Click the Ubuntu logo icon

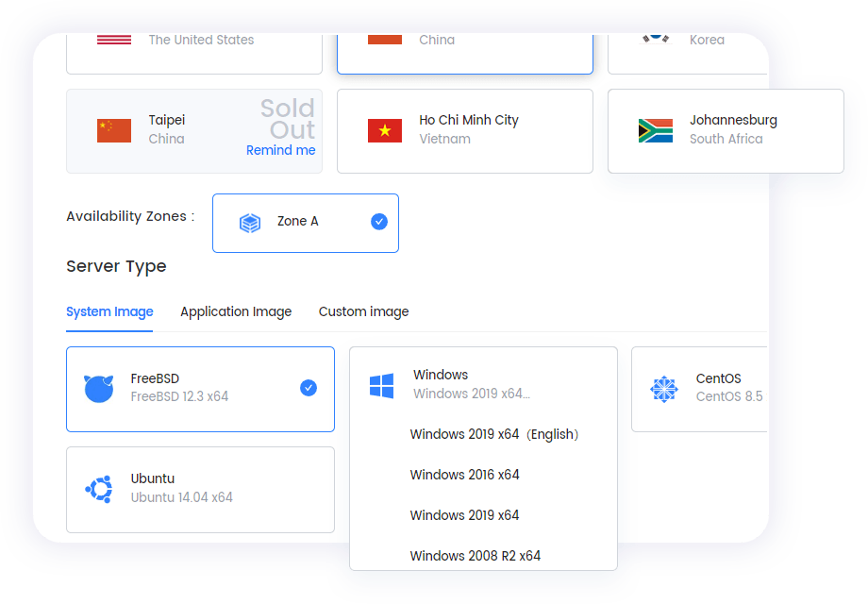(x=99, y=489)
